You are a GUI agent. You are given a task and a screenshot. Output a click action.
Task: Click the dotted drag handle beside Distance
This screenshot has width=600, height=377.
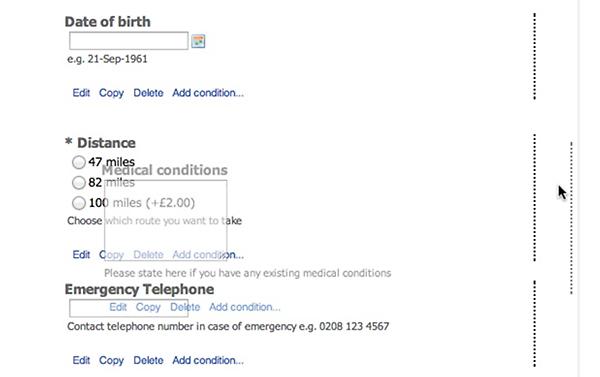click(x=535, y=198)
